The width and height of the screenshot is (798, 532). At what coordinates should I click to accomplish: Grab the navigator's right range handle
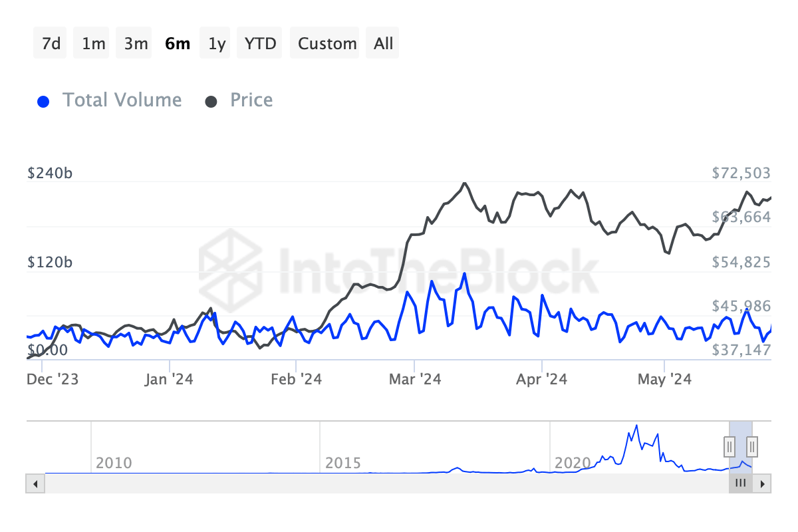pos(752,446)
